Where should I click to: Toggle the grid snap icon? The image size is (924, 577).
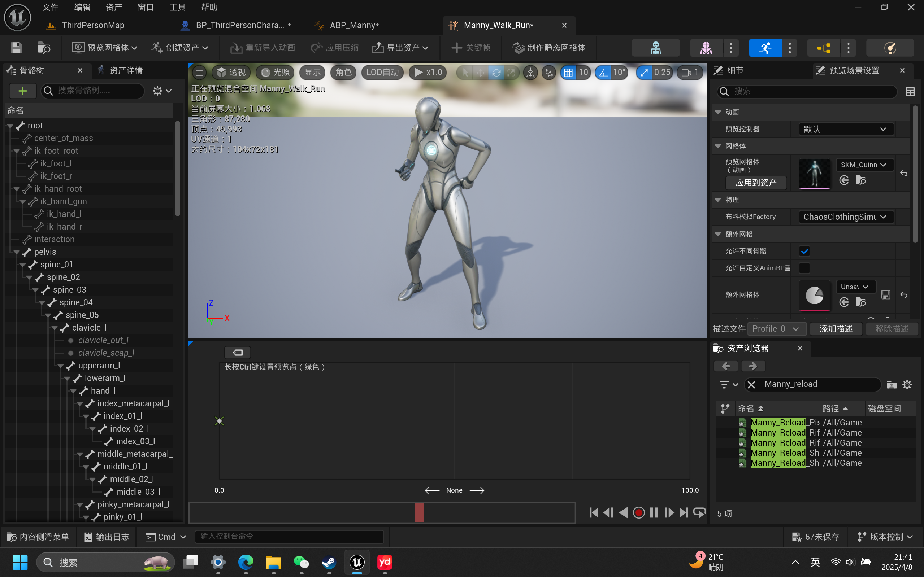[x=568, y=73]
